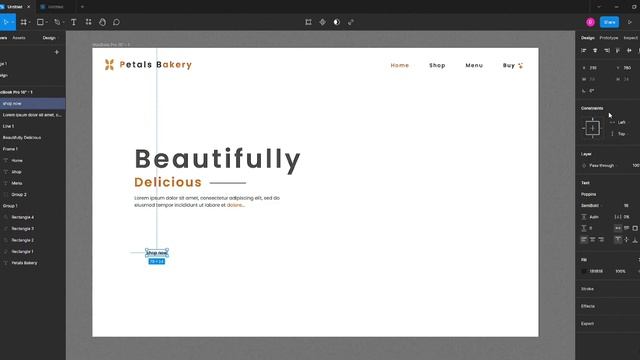Choose Auto height text resizing

coord(627,228)
